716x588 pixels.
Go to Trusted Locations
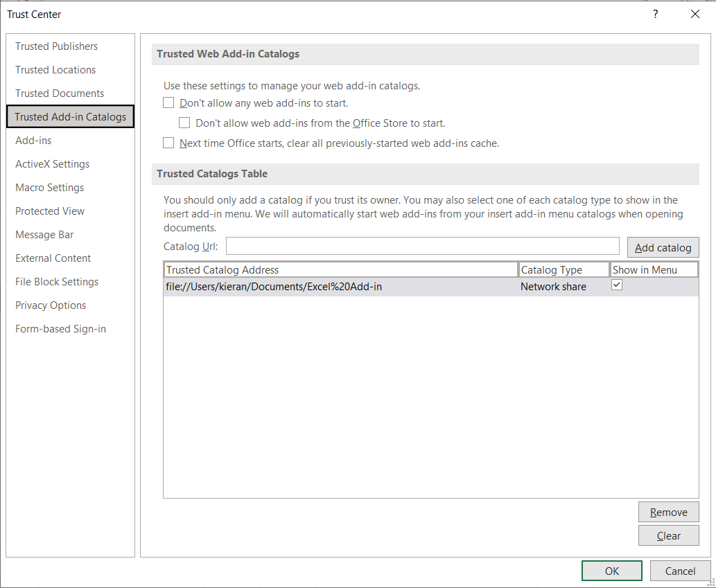point(55,70)
